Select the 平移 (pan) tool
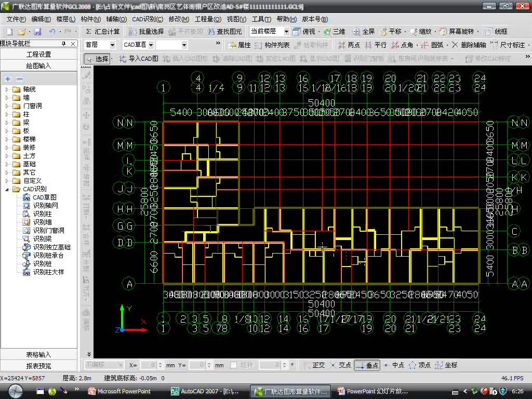This screenshot has height=399, width=532. tap(384, 32)
